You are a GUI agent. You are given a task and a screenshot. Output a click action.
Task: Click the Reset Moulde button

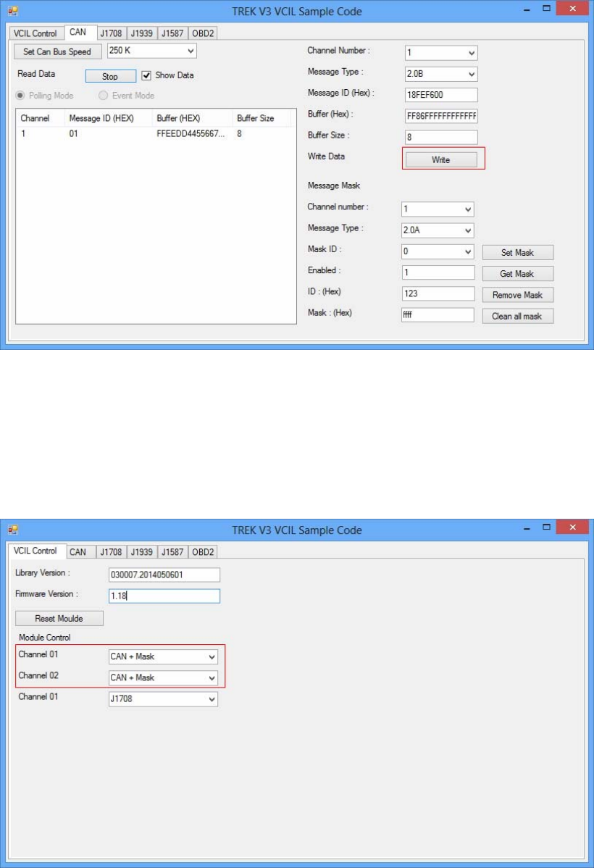pos(59,618)
